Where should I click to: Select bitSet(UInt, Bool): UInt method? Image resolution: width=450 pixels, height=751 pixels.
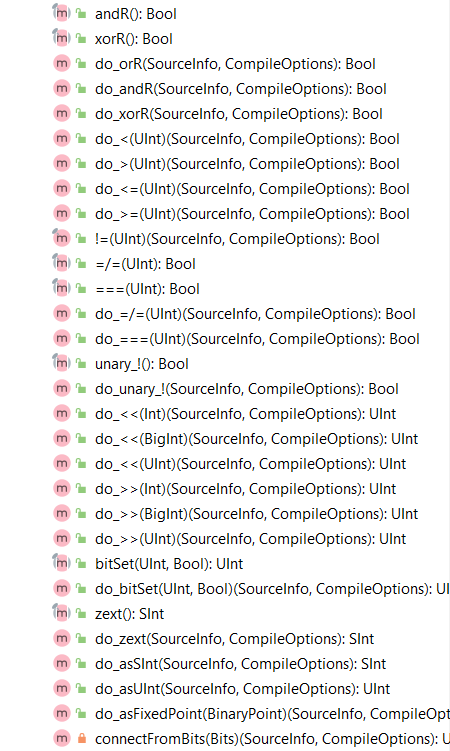pyautogui.click(x=169, y=564)
